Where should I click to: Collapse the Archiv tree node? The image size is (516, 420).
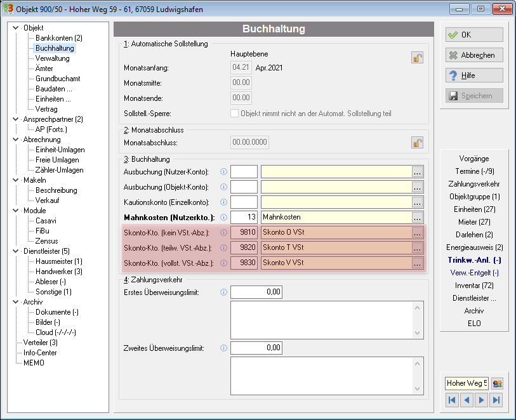pyautogui.click(x=15, y=301)
